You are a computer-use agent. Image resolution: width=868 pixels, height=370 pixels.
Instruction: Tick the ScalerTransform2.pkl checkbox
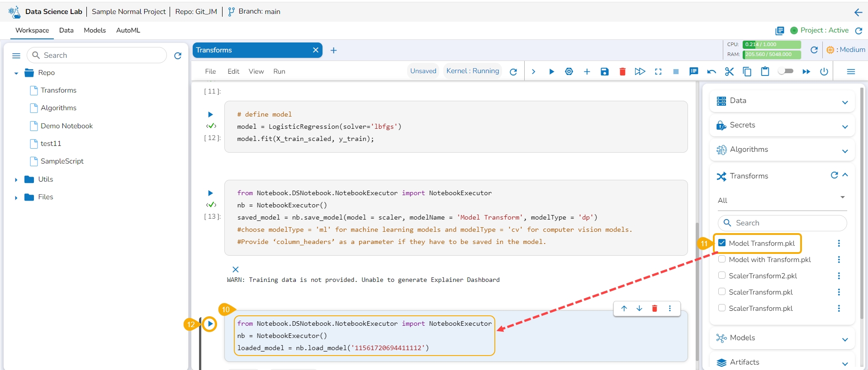(722, 276)
